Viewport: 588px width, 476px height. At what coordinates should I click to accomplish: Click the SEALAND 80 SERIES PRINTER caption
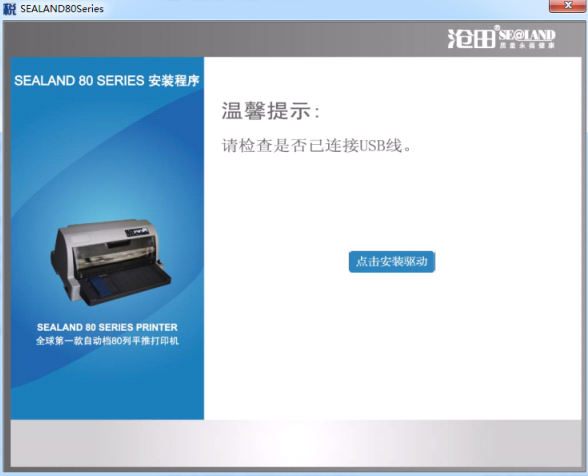point(107,327)
